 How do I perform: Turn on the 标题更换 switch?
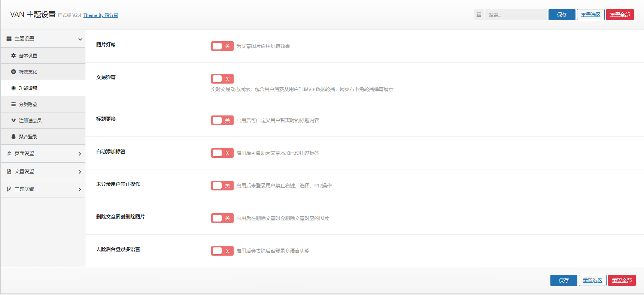pos(222,120)
